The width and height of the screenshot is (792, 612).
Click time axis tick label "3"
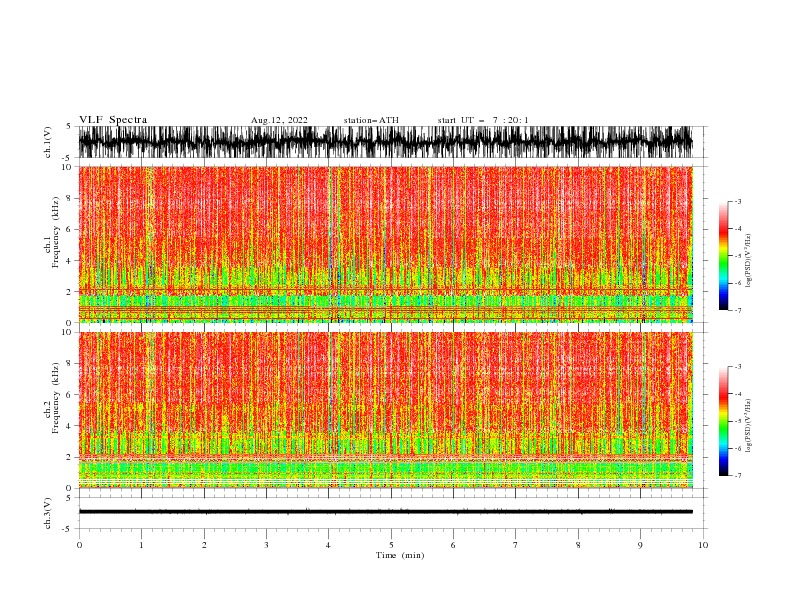(266, 545)
